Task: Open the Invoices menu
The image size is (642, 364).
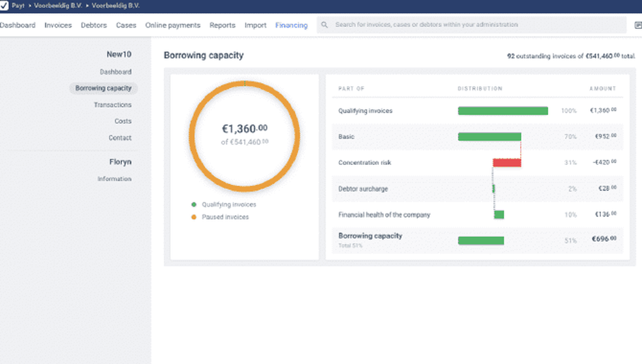Action: [58, 26]
